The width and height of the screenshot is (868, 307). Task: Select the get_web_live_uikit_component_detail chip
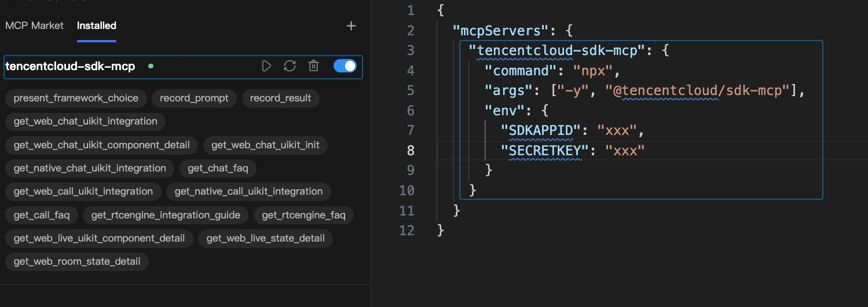[99, 238]
